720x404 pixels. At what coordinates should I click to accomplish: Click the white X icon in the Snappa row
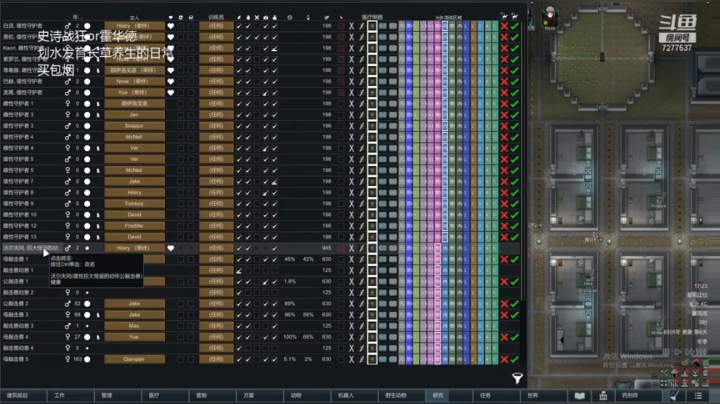(351, 126)
